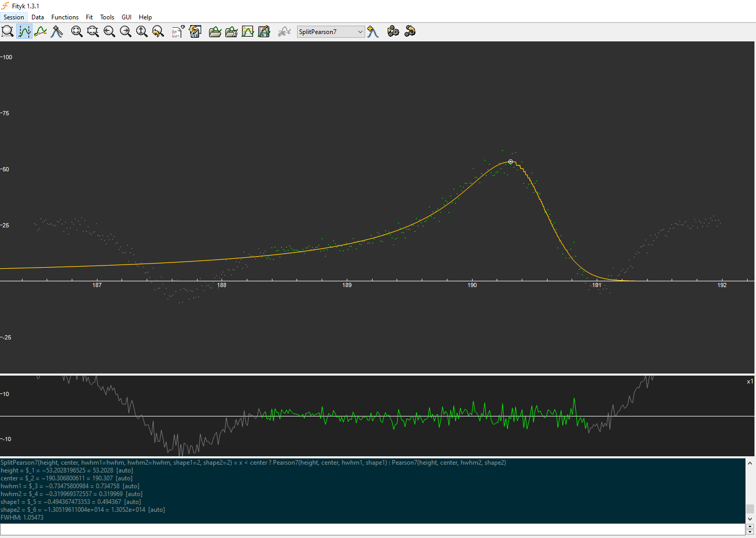The image size is (756, 538).
Task: Open the Functions menu
Action: pyautogui.click(x=65, y=17)
